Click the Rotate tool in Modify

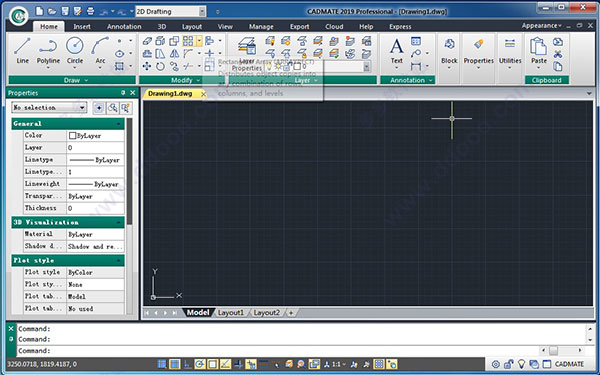160,66
